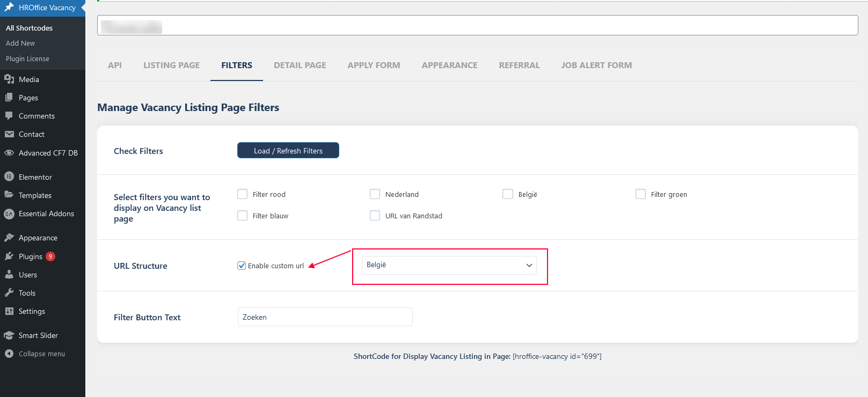Viewport: 868px width, 397px height.
Task: Open the België URL structure dropdown
Action: click(449, 265)
